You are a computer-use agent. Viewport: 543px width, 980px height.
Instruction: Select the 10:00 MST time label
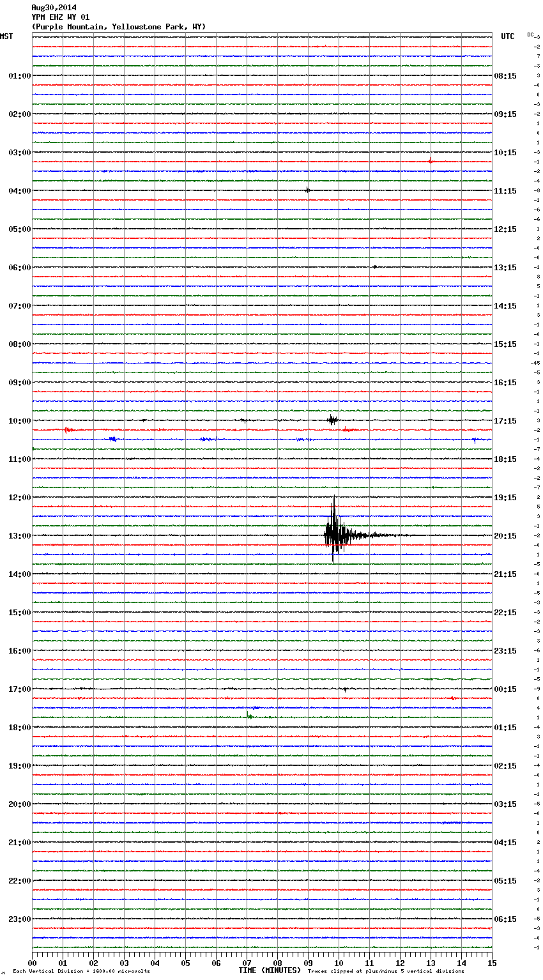point(20,421)
